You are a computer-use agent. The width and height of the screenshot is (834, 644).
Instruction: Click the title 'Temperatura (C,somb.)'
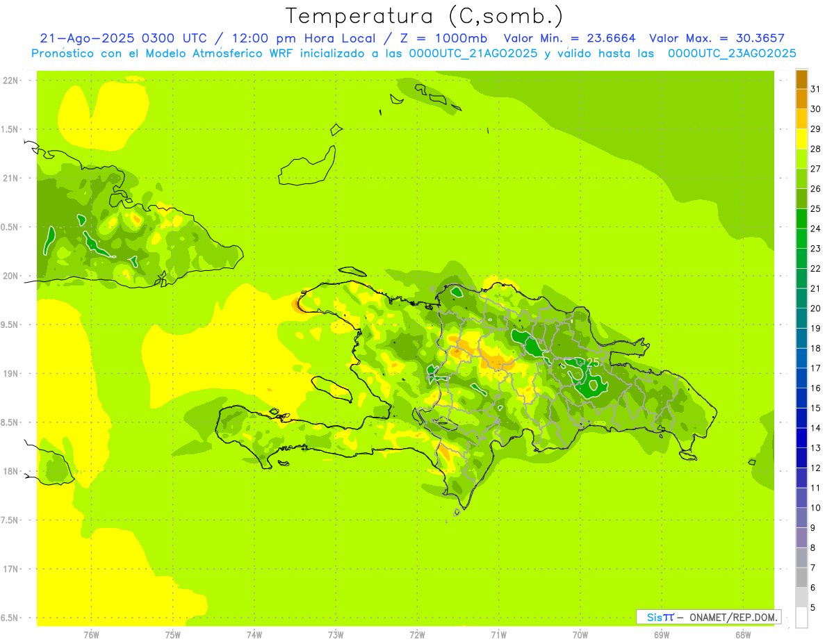coord(424,15)
